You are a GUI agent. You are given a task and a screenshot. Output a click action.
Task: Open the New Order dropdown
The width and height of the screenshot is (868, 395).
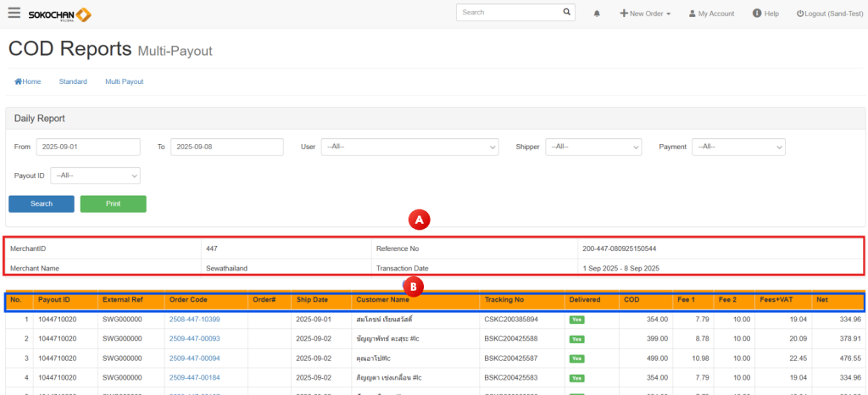[x=645, y=14]
